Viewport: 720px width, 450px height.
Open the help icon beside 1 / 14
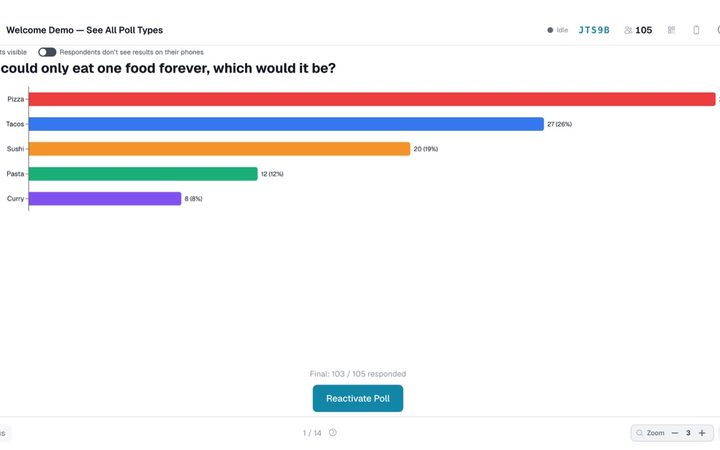[333, 433]
